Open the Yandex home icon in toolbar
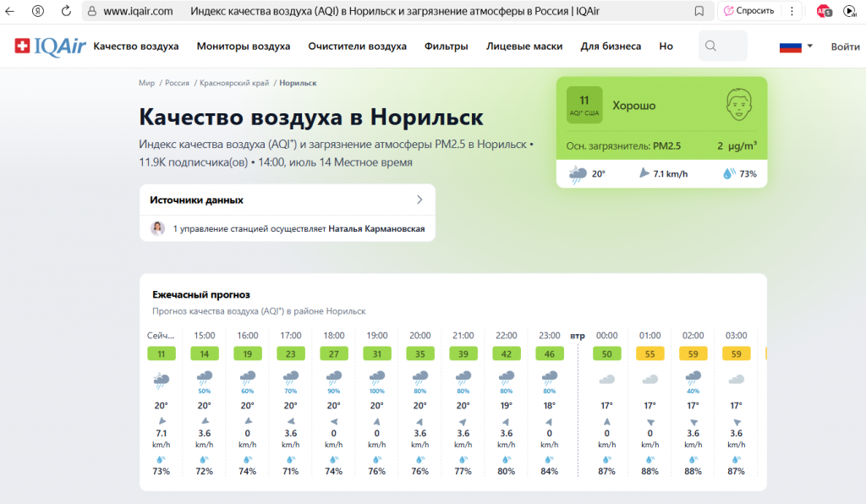The height and width of the screenshot is (504, 866). [x=37, y=11]
